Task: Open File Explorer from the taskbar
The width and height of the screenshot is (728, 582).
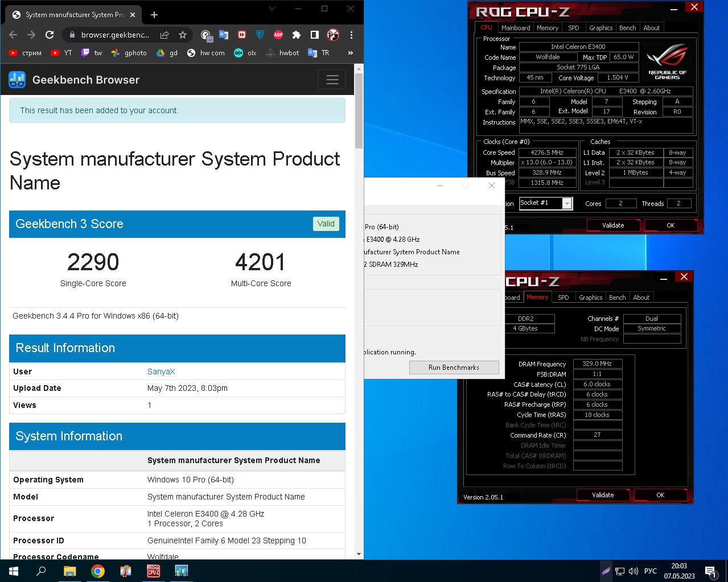Action: pyautogui.click(x=69, y=571)
